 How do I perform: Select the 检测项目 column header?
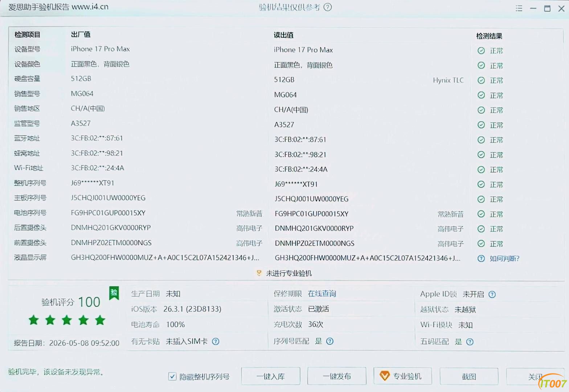[27, 35]
